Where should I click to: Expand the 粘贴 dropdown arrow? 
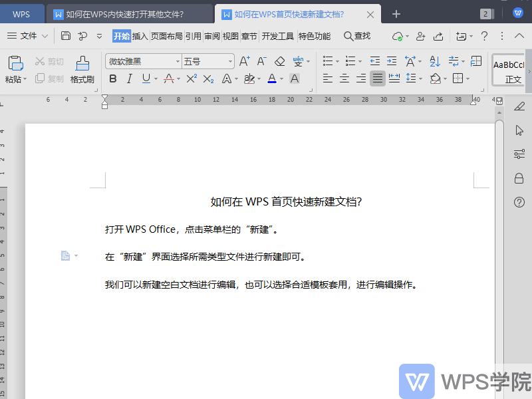[x=25, y=79]
